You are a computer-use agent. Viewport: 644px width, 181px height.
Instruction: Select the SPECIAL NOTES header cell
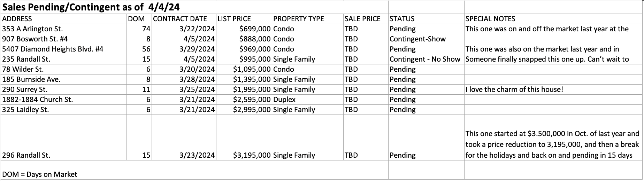point(554,19)
